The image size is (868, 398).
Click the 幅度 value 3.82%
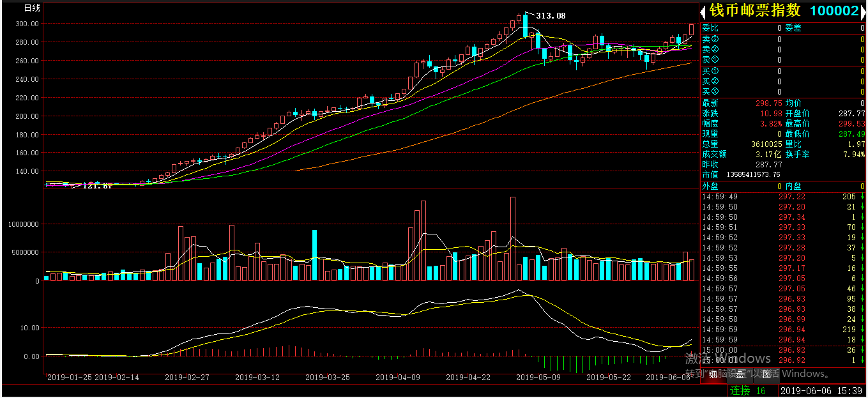[x=771, y=123]
